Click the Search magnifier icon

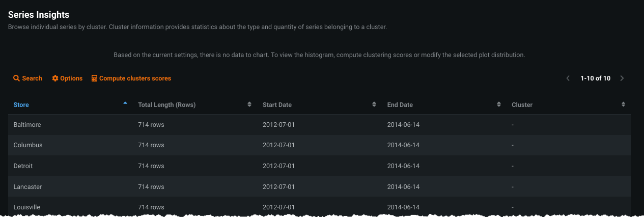click(16, 78)
